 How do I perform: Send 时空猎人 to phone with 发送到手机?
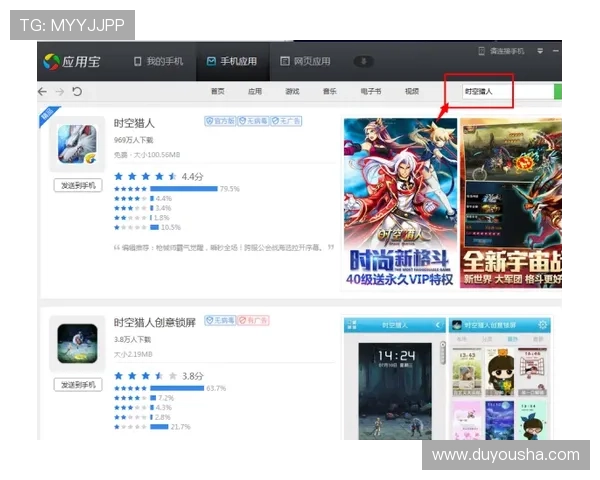click(77, 185)
